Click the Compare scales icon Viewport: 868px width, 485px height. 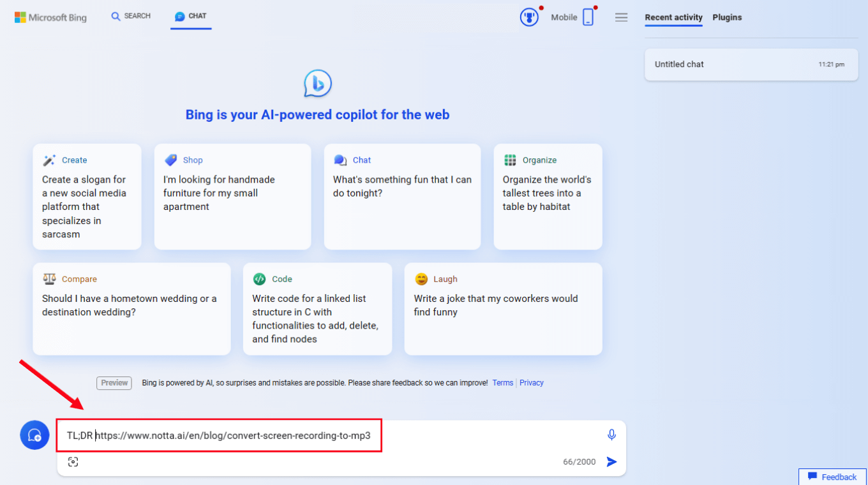tap(49, 279)
